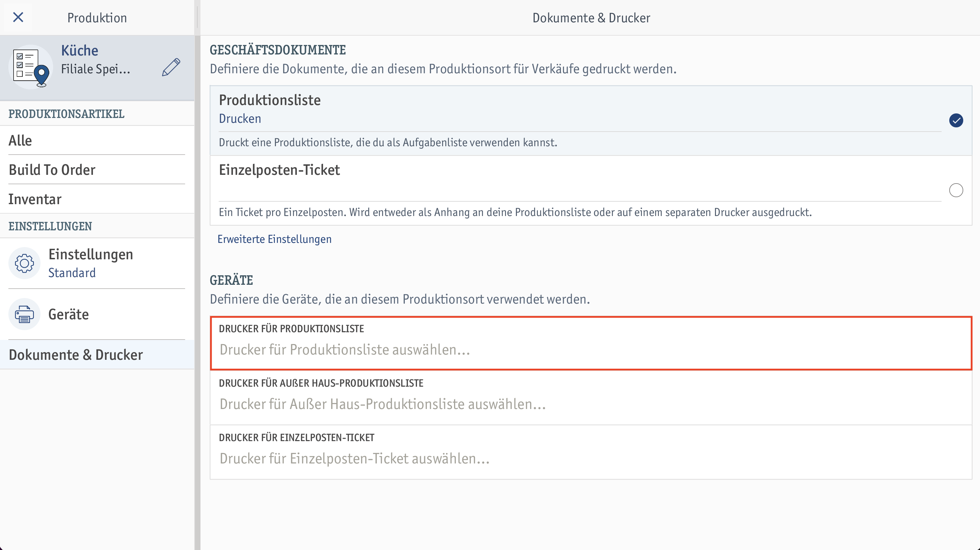The width and height of the screenshot is (980, 550).
Task: Close the Produktion panel with X icon
Action: [18, 17]
